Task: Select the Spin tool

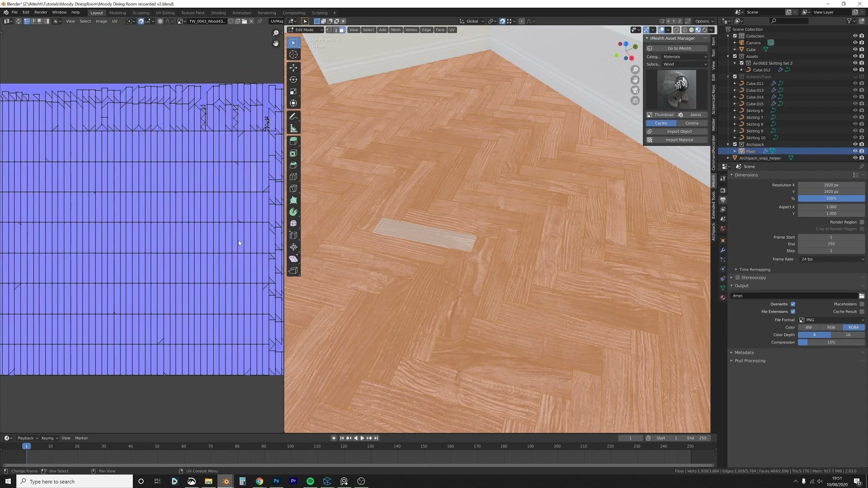Action: coord(293,212)
